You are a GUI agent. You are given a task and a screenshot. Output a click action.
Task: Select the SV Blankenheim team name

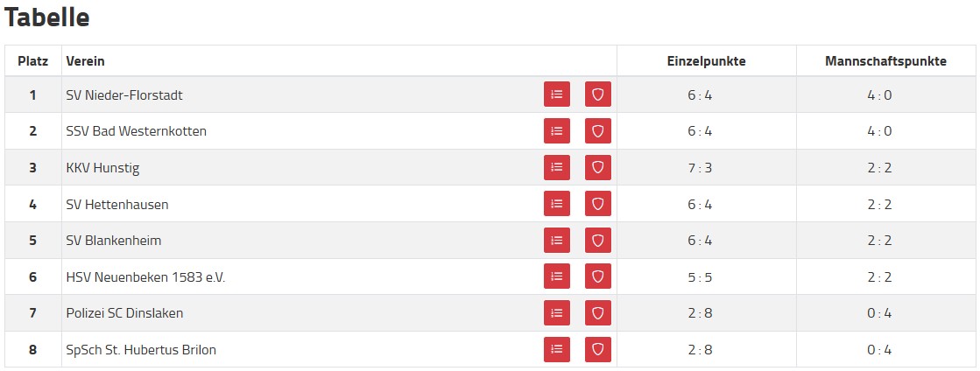[x=114, y=241]
